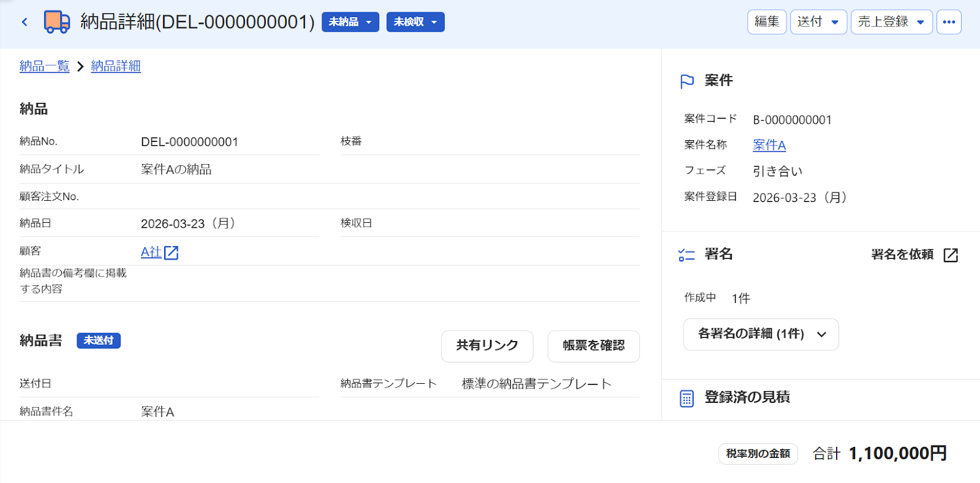980x483 pixels.
Task: Click the 納品書件名 value 案件A
Action: click(x=157, y=412)
